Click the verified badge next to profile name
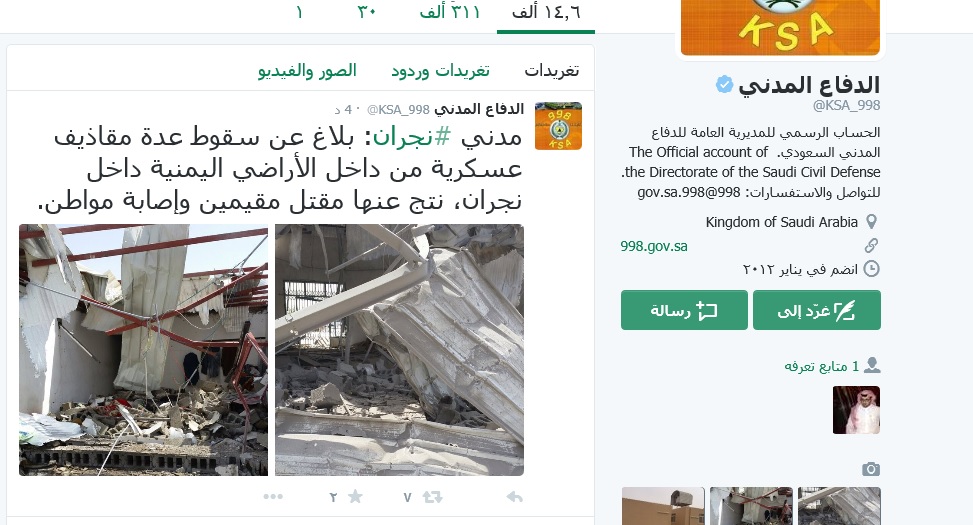This screenshot has height=525, width=973. click(x=724, y=84)
